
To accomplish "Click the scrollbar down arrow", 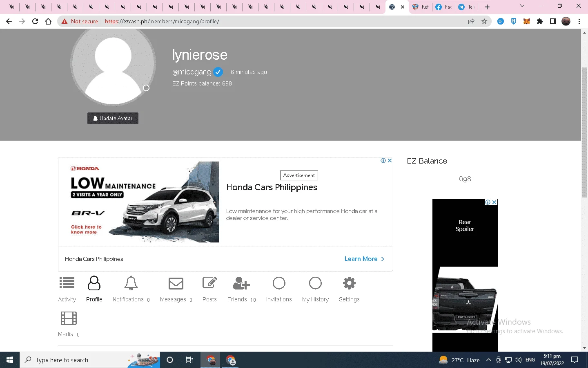I will tap(584, 348).
